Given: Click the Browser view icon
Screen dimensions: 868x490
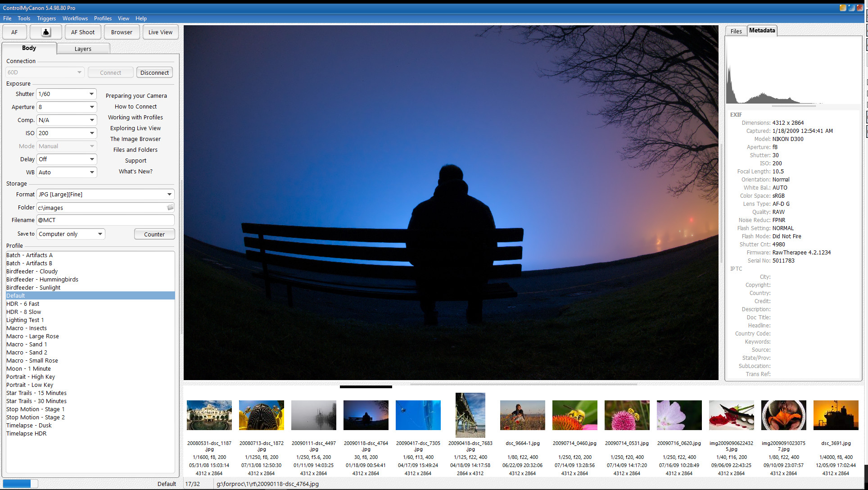Looking at the screenshot, I should coord(122,32).
